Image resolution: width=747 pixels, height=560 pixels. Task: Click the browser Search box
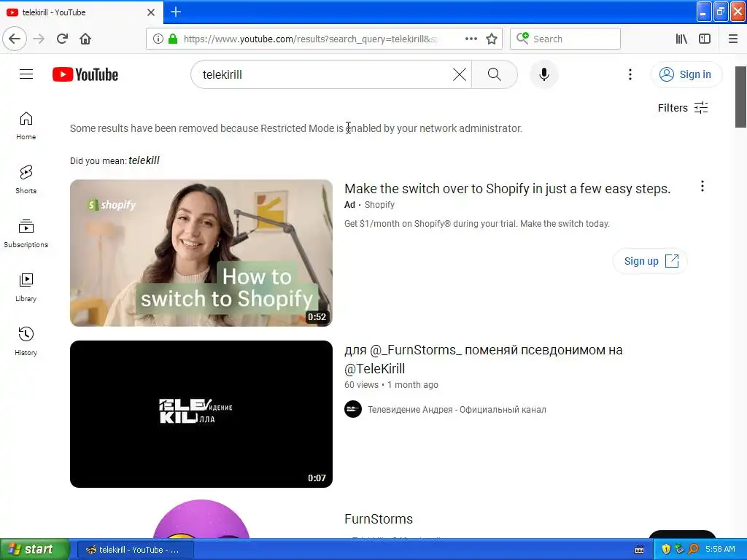point(565,39)
